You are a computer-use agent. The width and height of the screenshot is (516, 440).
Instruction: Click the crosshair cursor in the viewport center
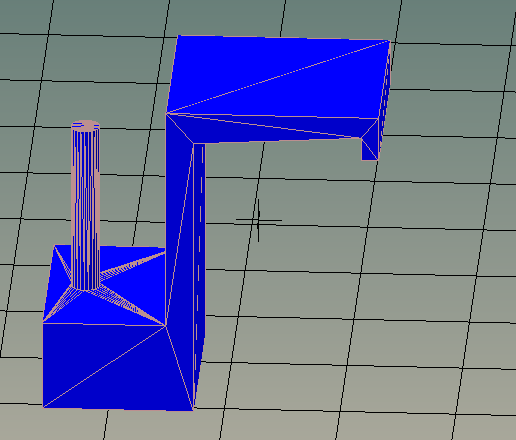[x=258, y=220]
